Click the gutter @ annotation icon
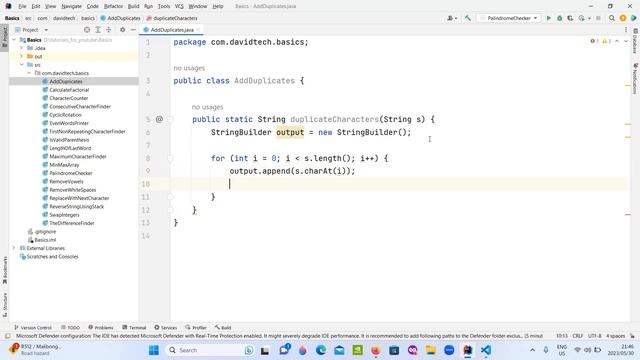The image size is (640, 360). click(x=159, y=119)
